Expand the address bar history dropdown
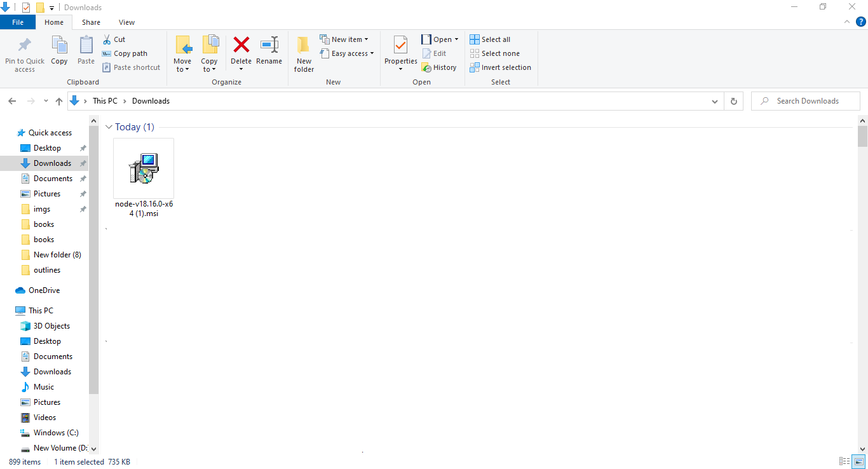 715,101
